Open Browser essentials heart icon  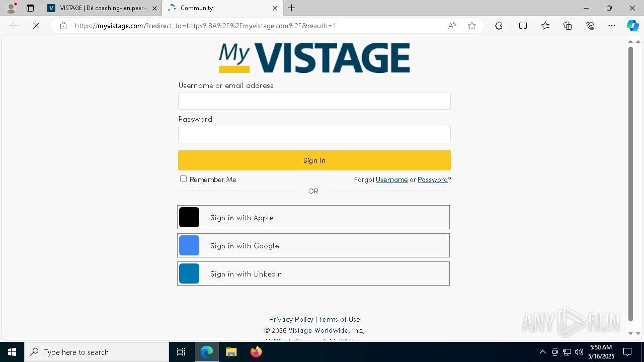[x=590, y=26]
